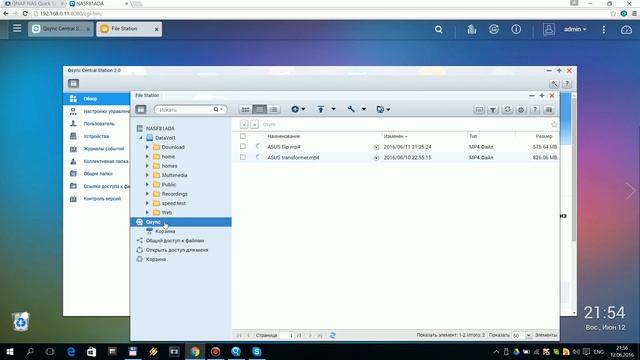Image resolution: width=640 pixels, height=360 pixels.
Task: Refresh File Station with toolbar refresh icon
Action: pos(507,110)
